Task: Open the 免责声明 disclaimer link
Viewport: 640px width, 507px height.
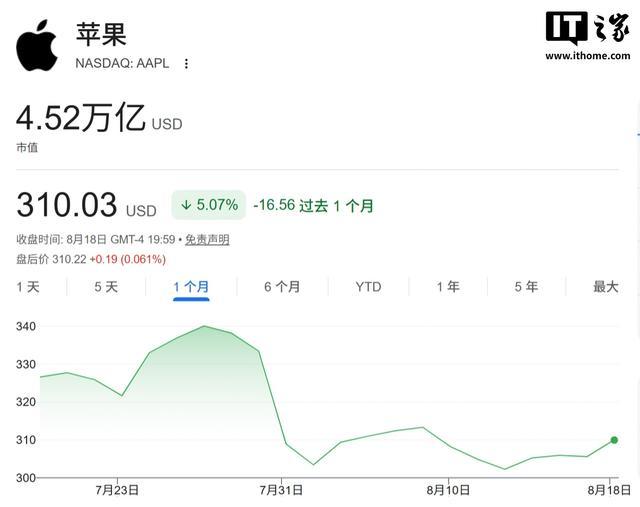Action: tap(207, 240)
